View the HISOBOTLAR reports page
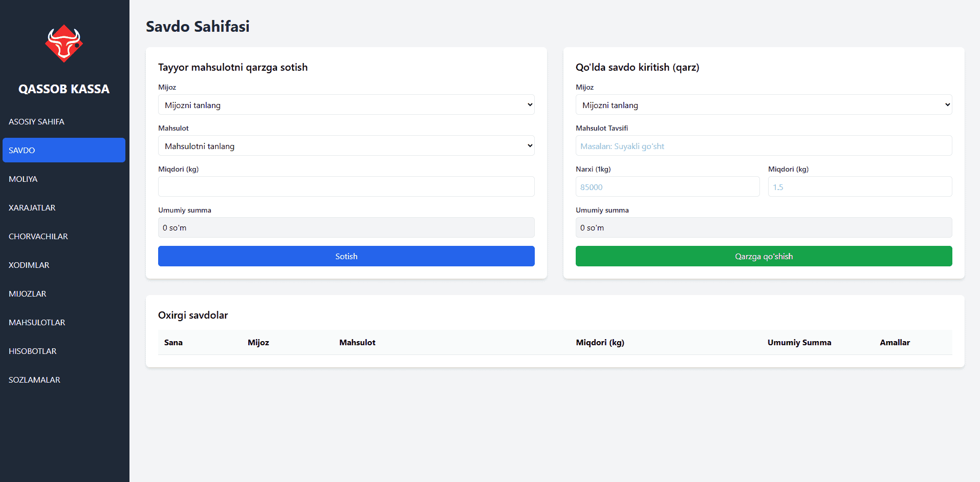 33,351
